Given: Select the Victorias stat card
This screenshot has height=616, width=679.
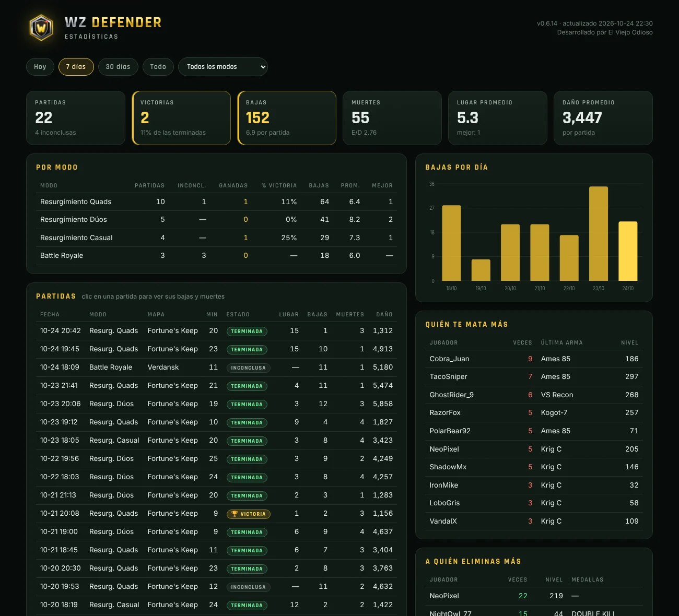Looking at the screenshot, I should [x=181, y=118].
